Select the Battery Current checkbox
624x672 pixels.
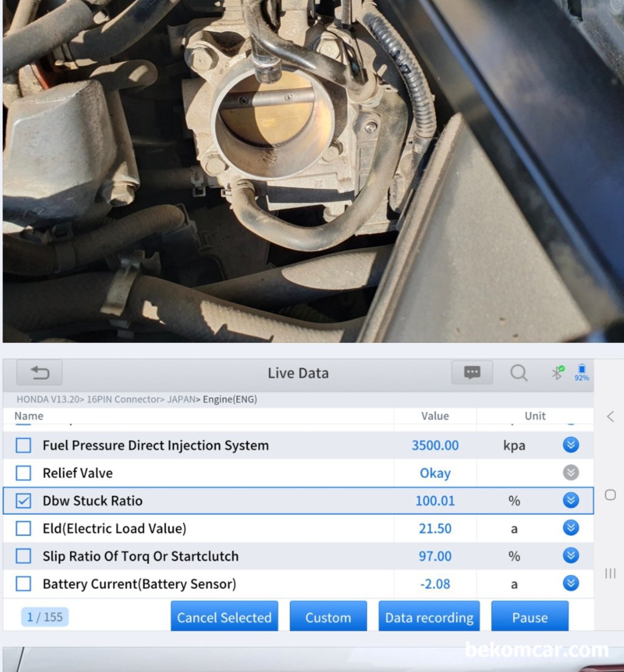click(x=23, y=584)
